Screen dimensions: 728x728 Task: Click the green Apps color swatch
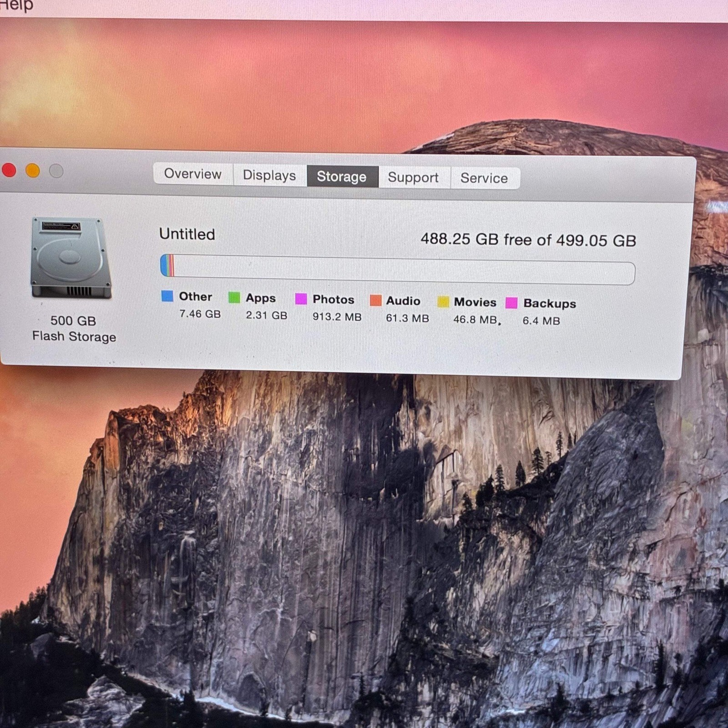click(x=234, y=298)
